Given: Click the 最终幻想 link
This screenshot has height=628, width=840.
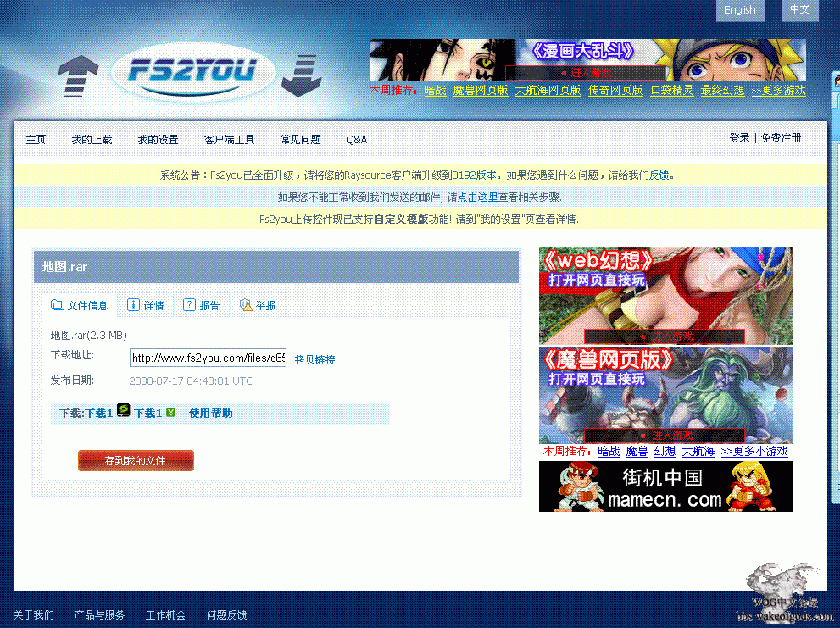Looking at the screenshot, I should tap(723, 90).
